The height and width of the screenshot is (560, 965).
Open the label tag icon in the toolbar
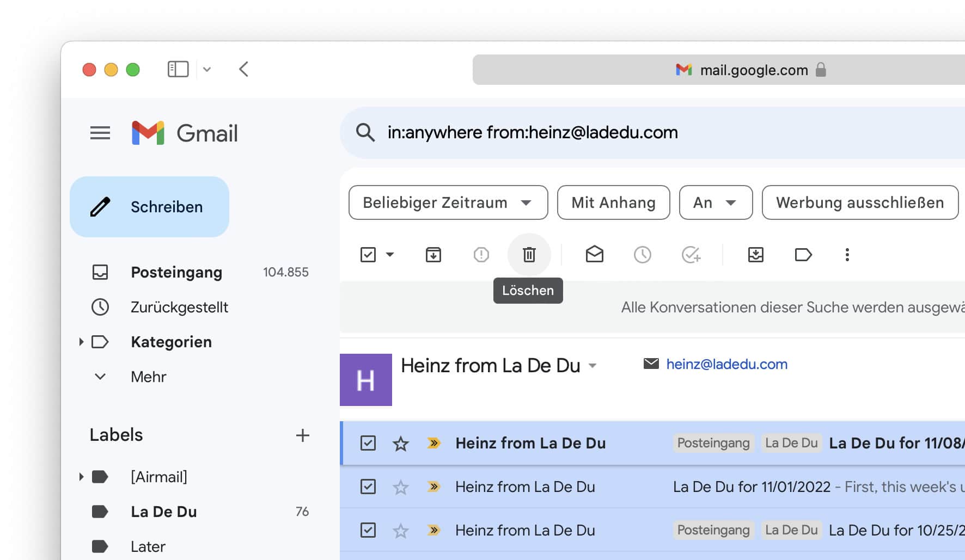pos(803,255)
